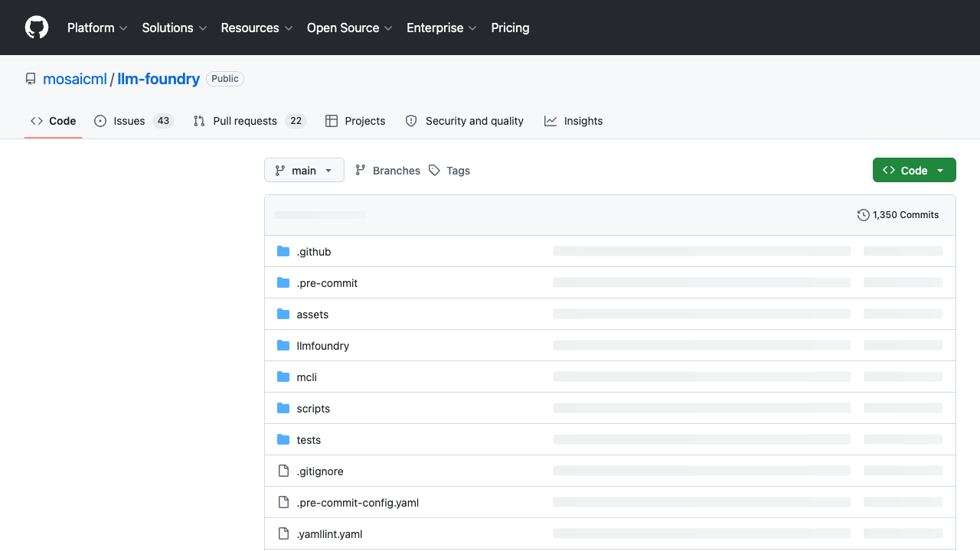This screenshot has width=980, height=551.
Task: Click the tests folder icon
Action: click(283, 439)
